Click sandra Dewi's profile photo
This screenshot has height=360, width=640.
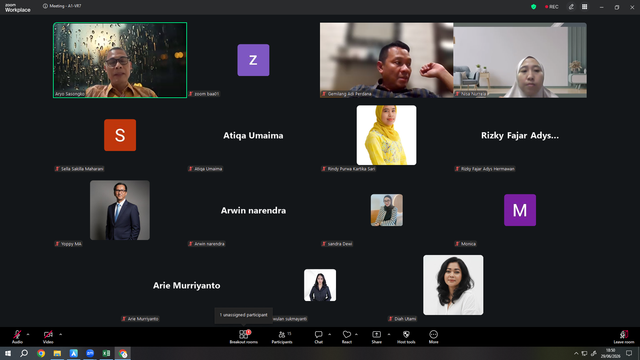click(387, 210)
